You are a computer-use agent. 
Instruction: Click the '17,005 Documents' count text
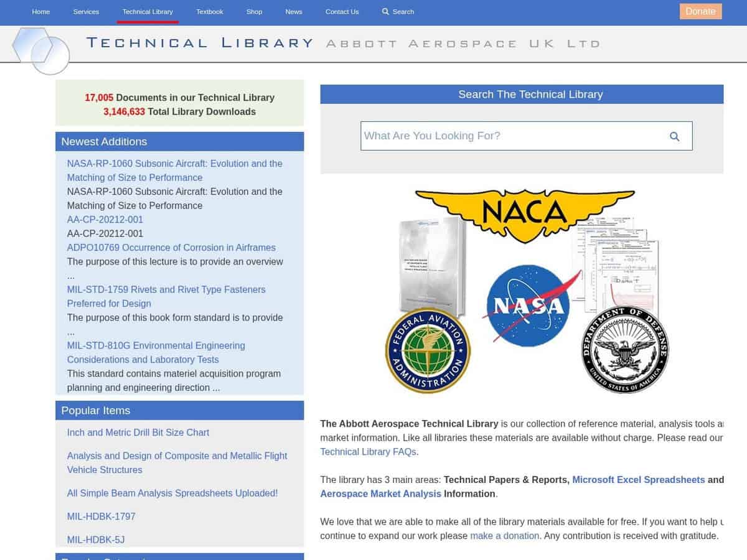(180, 98)
